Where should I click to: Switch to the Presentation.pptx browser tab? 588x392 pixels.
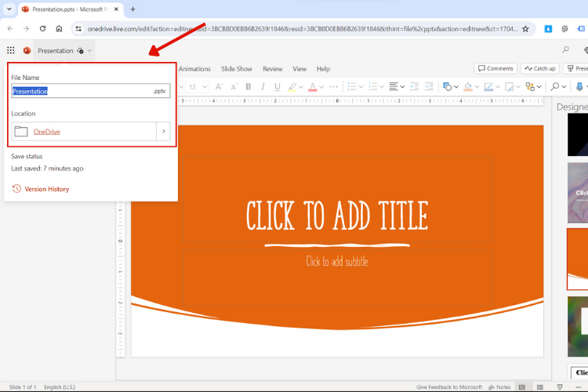[71, 9]
